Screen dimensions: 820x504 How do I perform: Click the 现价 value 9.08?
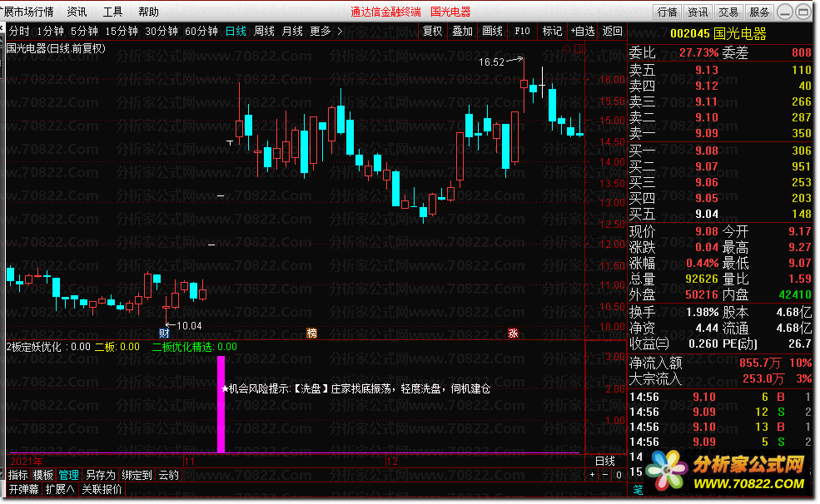[707, 231]
